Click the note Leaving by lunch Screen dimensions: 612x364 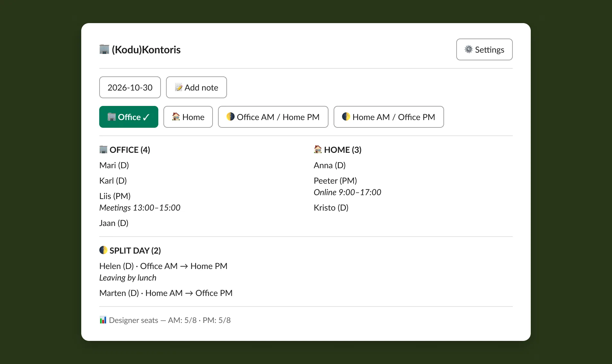tap(128, 278)
